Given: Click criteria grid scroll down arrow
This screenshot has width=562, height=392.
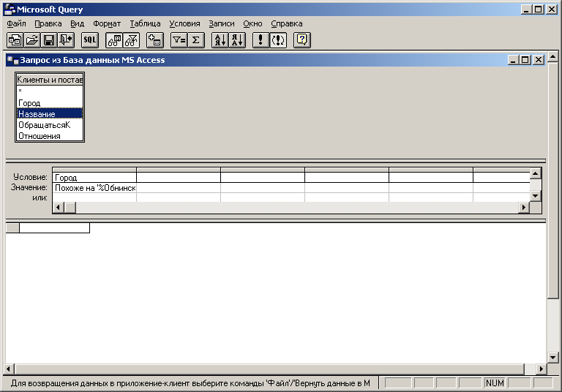Looking at the screenshot, I should pos(535,196).
